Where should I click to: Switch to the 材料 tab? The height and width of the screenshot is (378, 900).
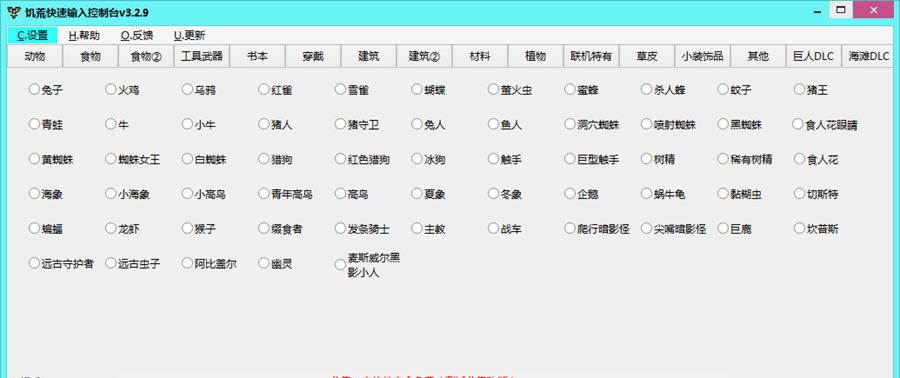coord(480,56)
